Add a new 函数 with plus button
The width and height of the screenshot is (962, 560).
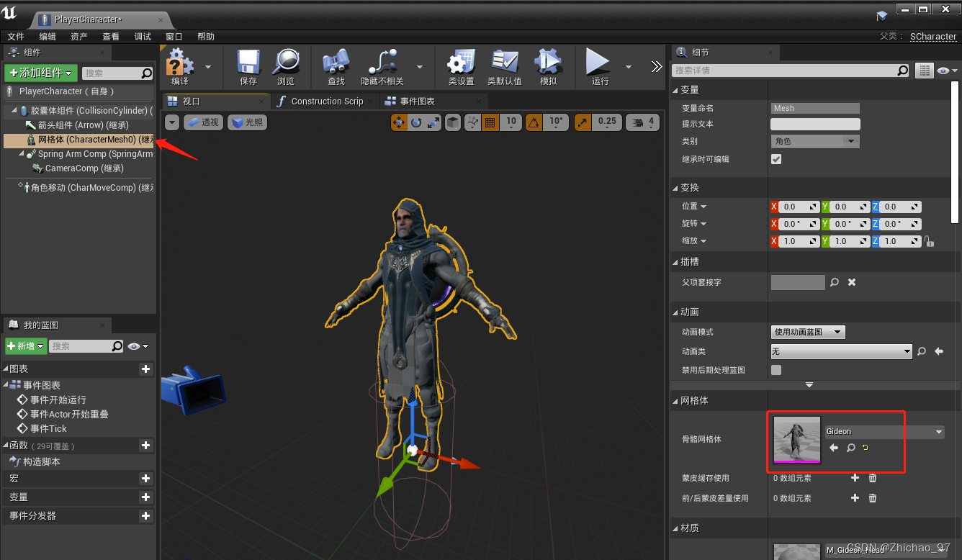146,446
